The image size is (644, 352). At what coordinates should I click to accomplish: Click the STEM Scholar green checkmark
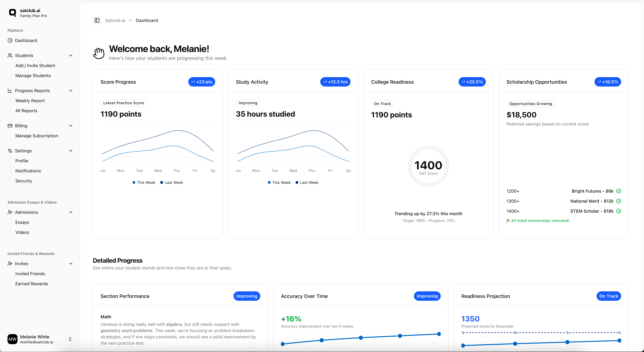click(x=619, y=211)
